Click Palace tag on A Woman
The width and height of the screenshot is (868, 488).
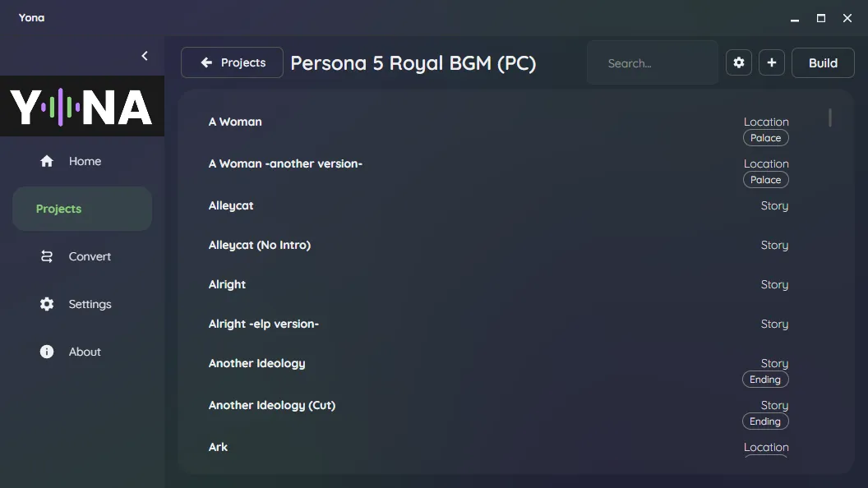tap(765, 138)
